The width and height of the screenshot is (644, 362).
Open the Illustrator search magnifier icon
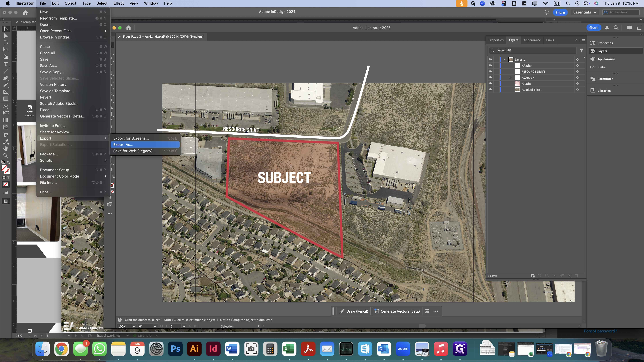pos(616,28)
